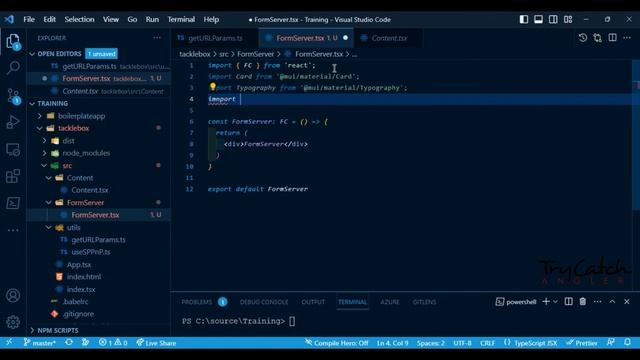The image size is (640, 360).
Task: Open remote window indicator in status bar
Action: 9,342
